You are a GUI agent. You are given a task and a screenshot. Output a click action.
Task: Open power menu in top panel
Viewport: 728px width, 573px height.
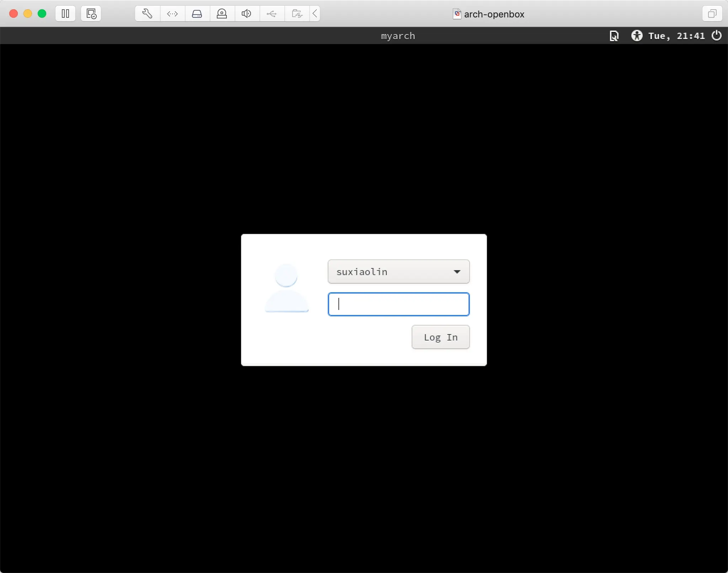tap(717, 36)
